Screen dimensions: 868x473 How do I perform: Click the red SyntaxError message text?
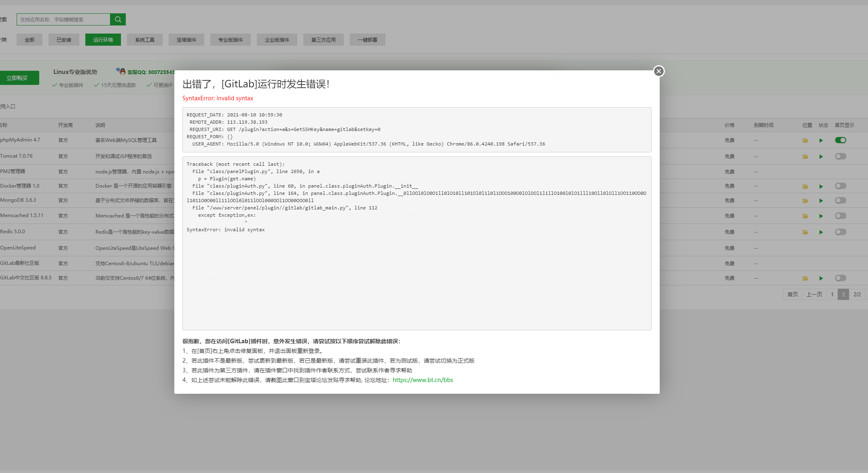click(218, 98)
